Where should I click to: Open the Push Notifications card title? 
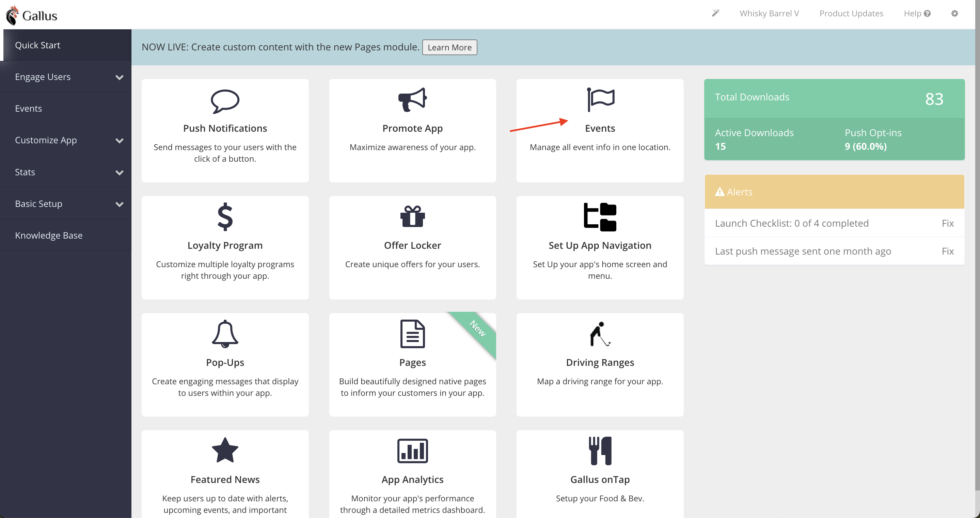click(x=225, y=128)
